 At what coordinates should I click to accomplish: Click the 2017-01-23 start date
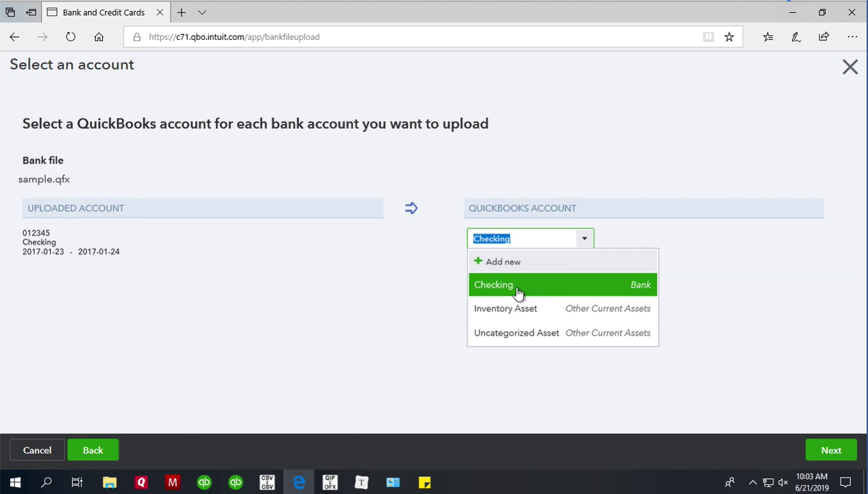click(43, 252)
